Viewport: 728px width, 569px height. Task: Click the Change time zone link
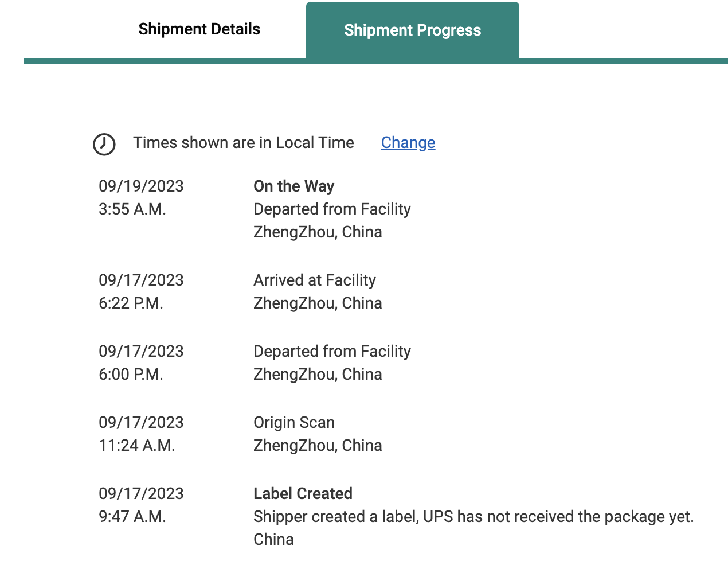[408, 143]
